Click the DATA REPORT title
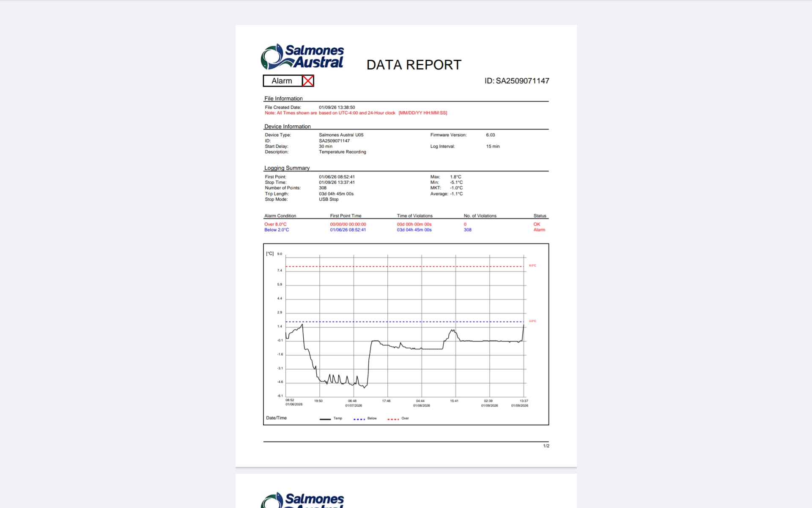 click(414, 65)
